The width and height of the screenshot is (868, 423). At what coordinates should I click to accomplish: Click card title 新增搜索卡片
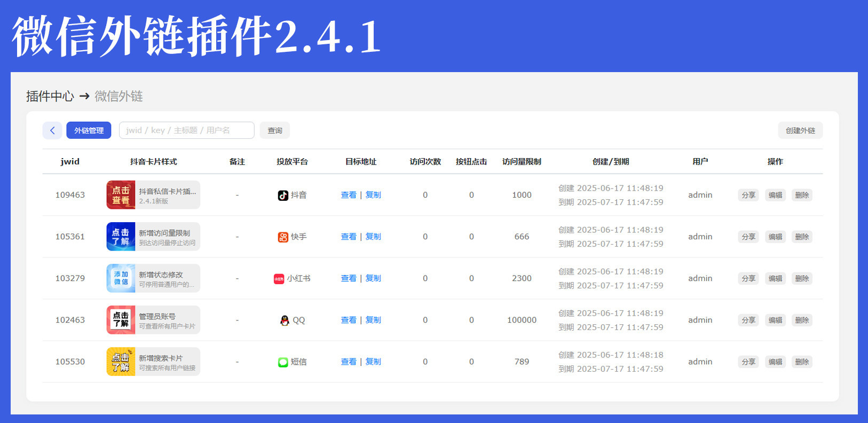click(161, 358)
